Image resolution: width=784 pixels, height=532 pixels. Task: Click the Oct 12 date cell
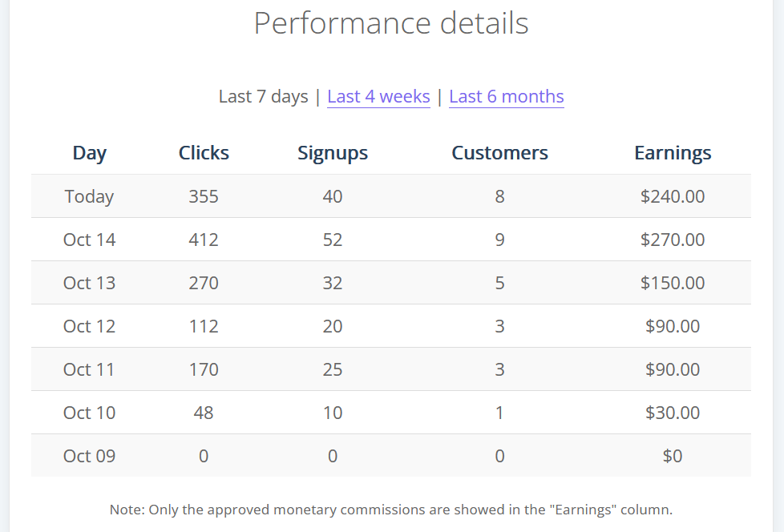click(x=90, y=326)
